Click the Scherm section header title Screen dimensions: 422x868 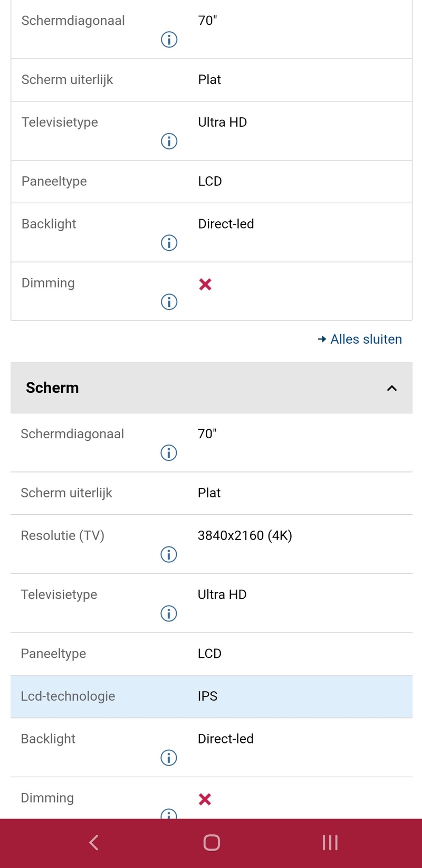click(x=52, y=388)
